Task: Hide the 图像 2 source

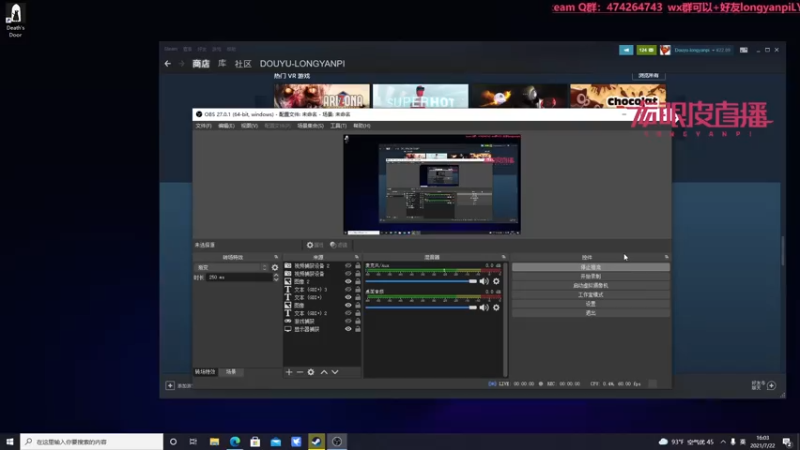Action: [x=348, y=282]
